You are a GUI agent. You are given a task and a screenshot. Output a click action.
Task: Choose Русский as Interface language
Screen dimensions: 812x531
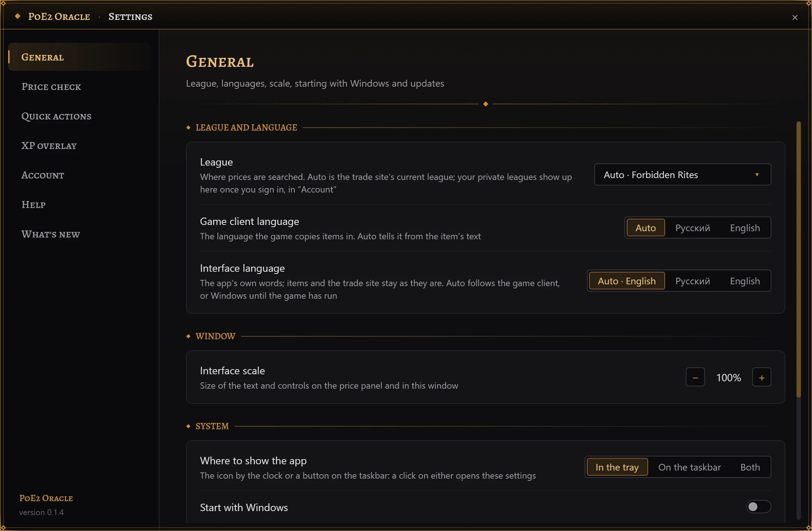(692, 281)
